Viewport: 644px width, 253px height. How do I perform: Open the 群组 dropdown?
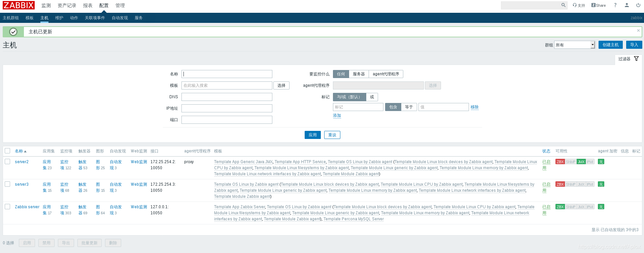coord(575,45)
